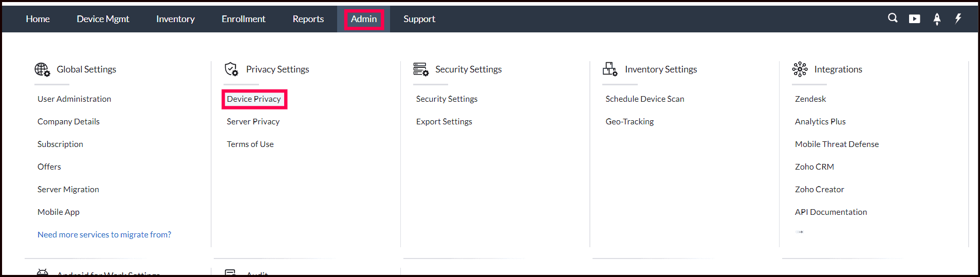
Task: Open Mobile Threat Defense integration
Action: pyautogui.click(x=837, y=144)
